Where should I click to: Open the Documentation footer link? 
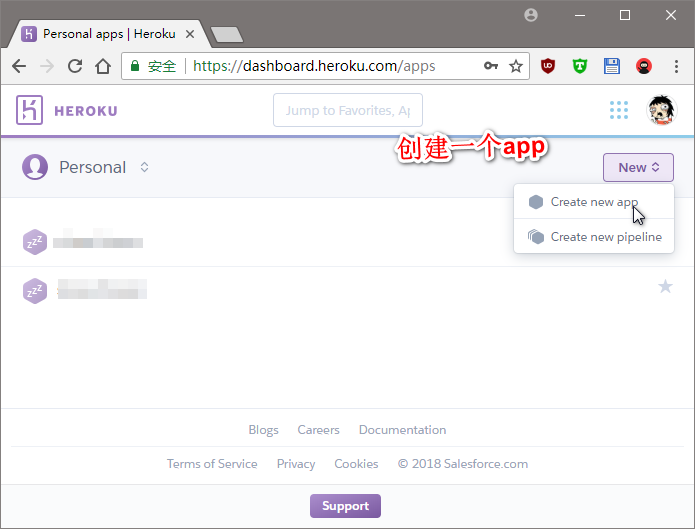coord(402,430)
